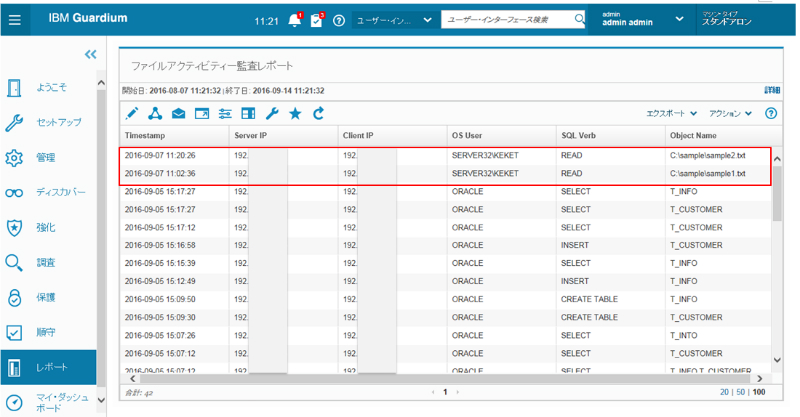The image size is (800, 417).
Task: Click the pencil edit icon in report toolbar
Action: pos(131,114)
